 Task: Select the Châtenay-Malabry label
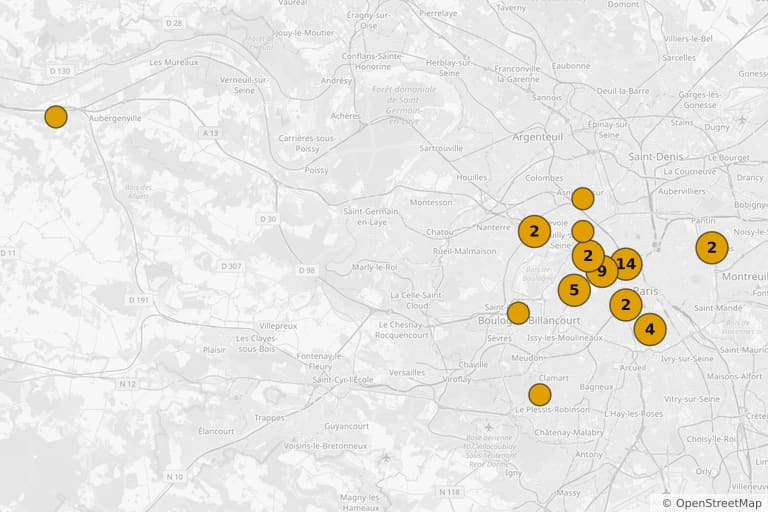pyautogui.click(x=569, y=433)
